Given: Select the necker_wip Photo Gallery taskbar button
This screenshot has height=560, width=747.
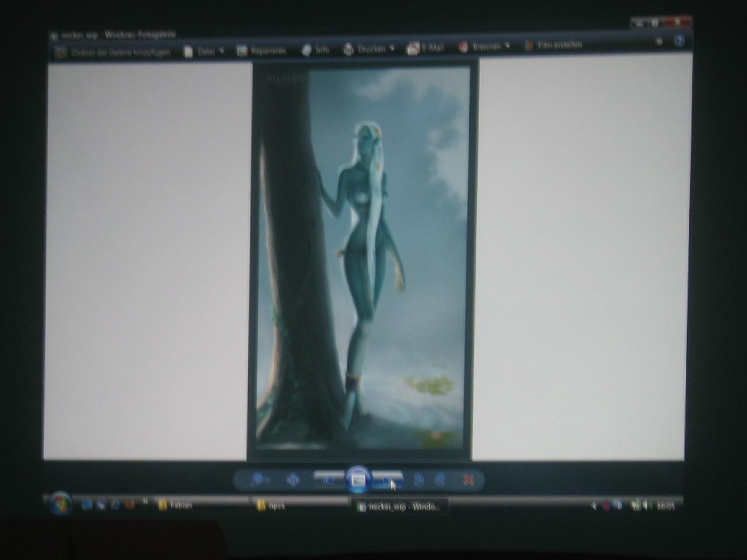Looking at the screenshot, I should point(400,506).
